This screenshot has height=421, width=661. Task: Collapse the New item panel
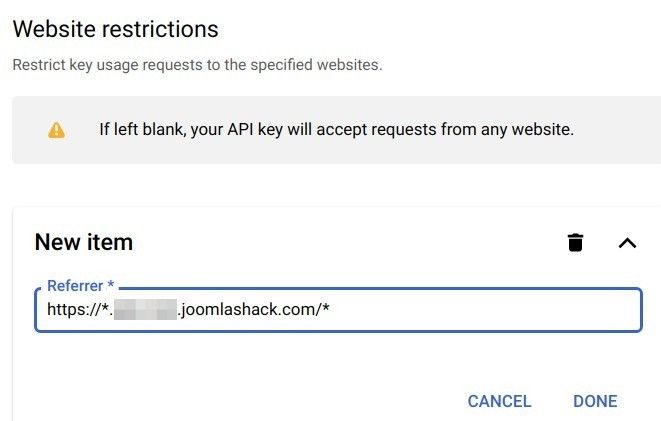[x=627, y=243]
